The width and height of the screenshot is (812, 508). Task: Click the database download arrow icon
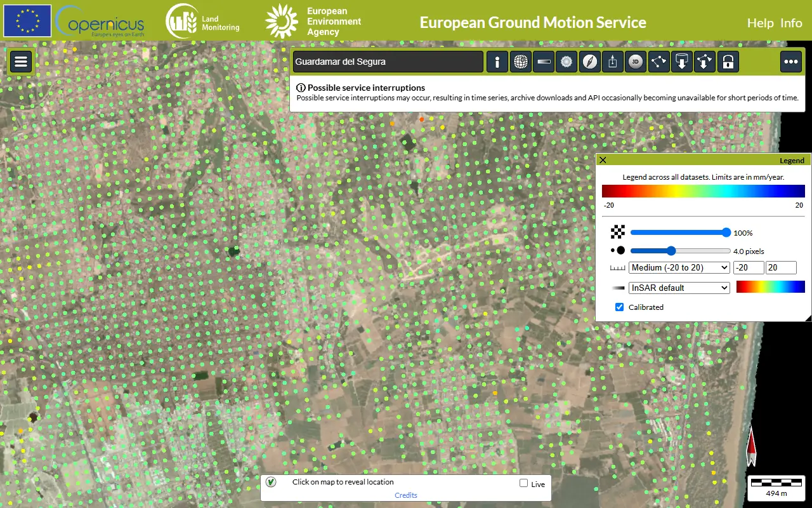682,62
